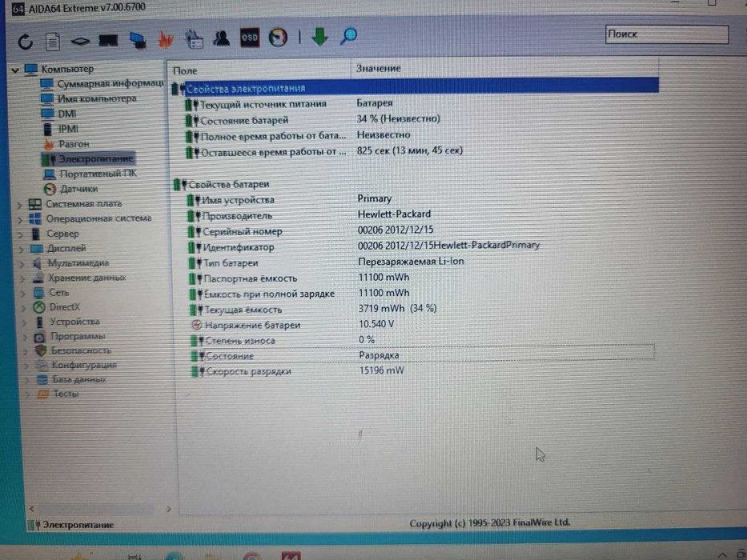Start the system stability test flame icon
747x560 pixels.
165,40
